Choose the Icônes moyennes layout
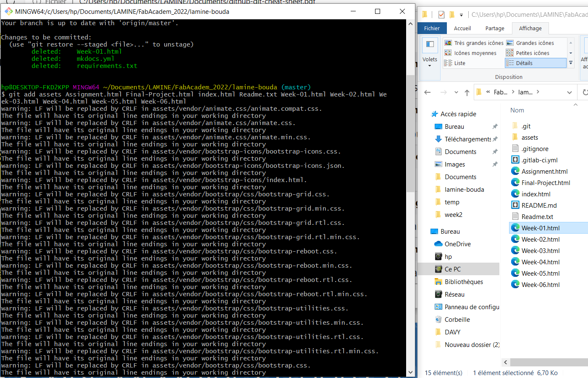The height and width of the screenshot is (378, 588). tap(471, 53)
